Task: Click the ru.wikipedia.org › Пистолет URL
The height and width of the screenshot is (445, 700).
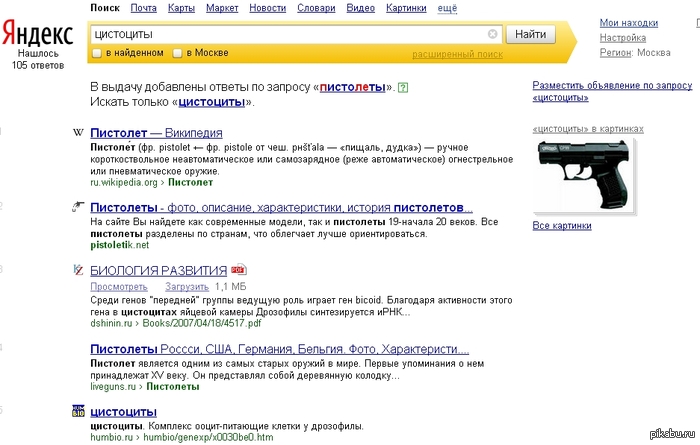Action: (151, 183)
